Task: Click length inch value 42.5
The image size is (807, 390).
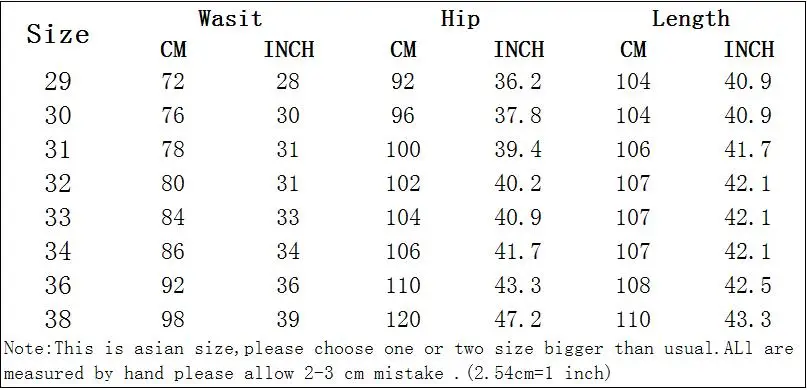Action: [748, 285]
